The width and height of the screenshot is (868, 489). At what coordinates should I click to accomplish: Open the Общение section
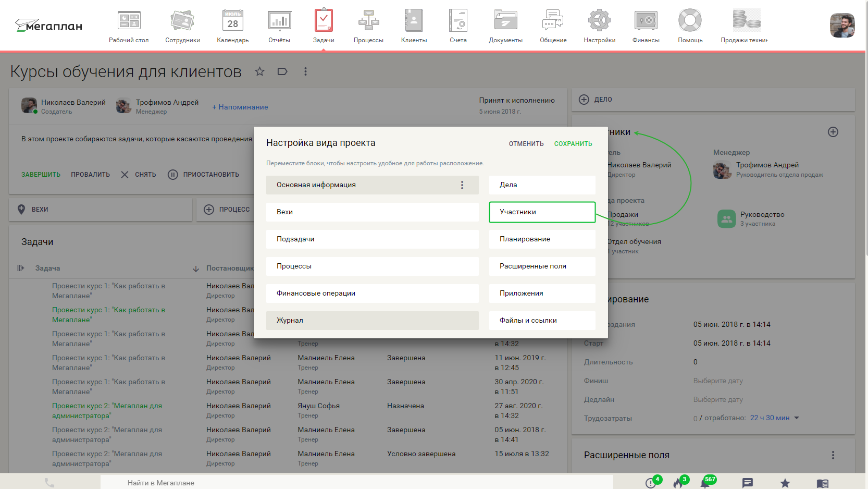[553, 26]
